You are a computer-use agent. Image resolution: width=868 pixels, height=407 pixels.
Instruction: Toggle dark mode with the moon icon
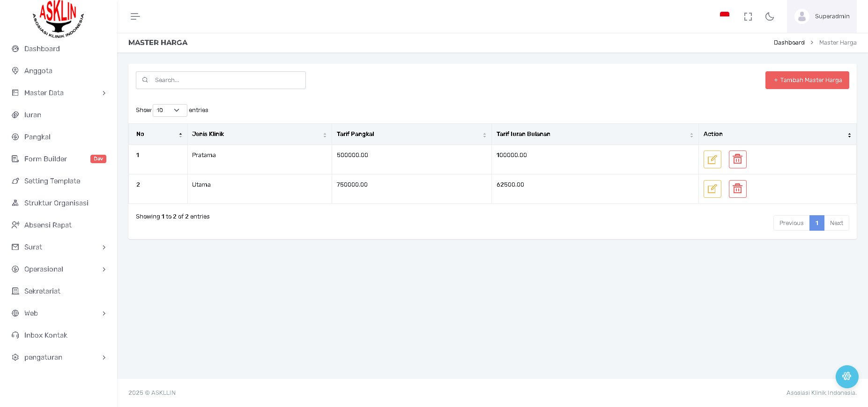(769, 16)
